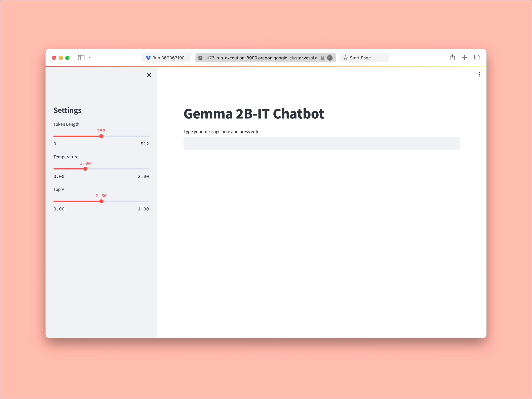Bookmark the Start Page using the star icon
Image resolution: width=532 pixels, height=399 pixels.
click(345, 58)
